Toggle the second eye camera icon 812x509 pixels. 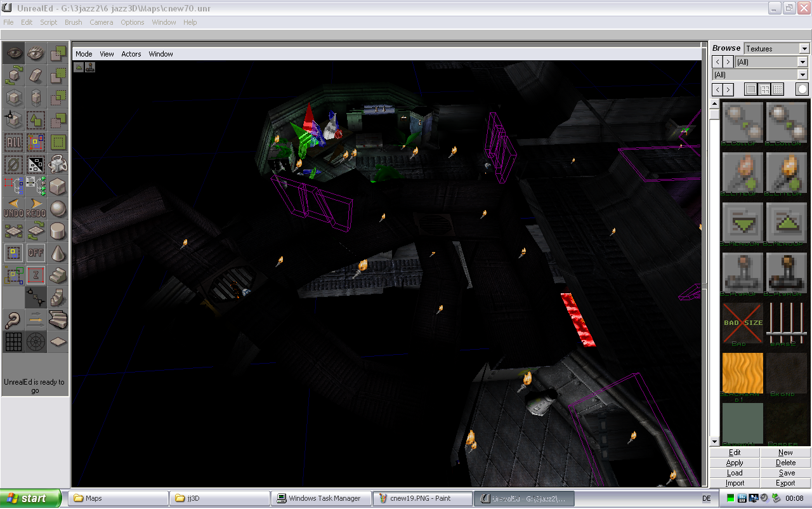pos(36,54)
